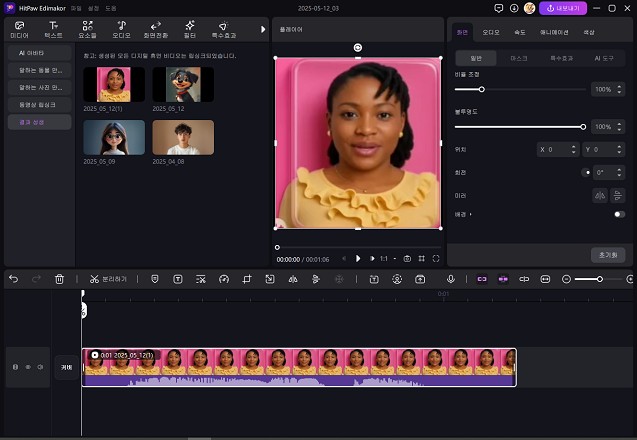Open the 오디오 (Audio) library icon
The image size is (637, 440).
tap(121, 28)
